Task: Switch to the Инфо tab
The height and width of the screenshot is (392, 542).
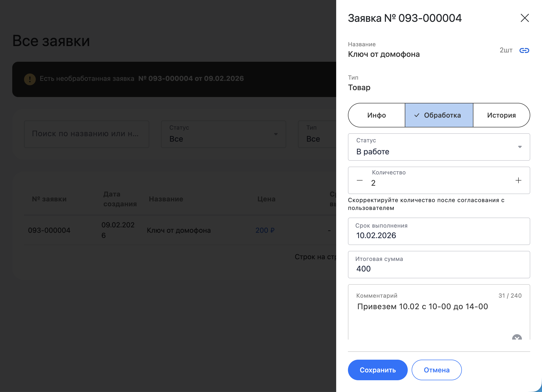Action: [376, 115]
